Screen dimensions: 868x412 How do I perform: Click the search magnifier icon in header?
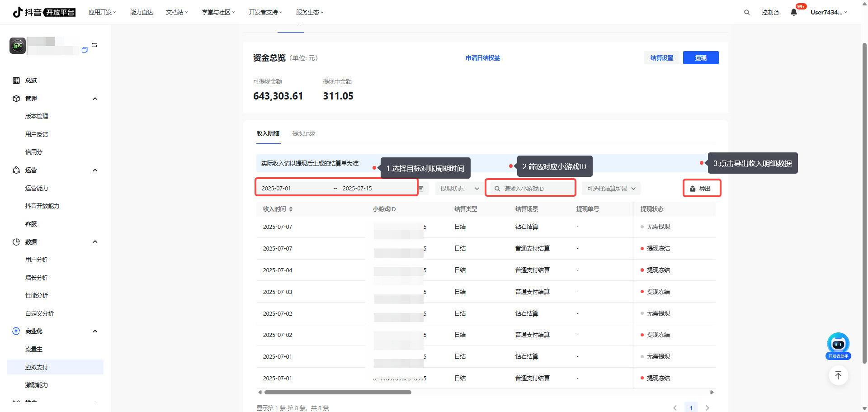click(x=747, y=13)
